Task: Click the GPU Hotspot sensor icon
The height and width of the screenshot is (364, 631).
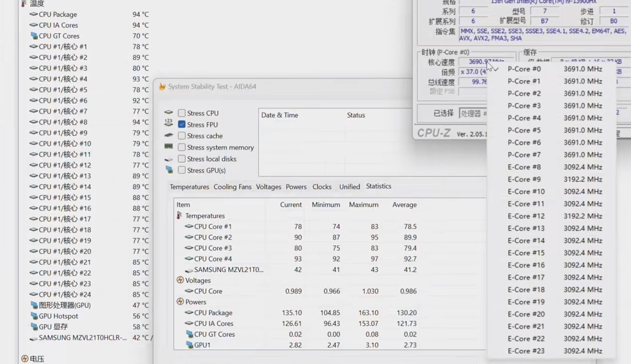Action: click(x=33, y=316)
